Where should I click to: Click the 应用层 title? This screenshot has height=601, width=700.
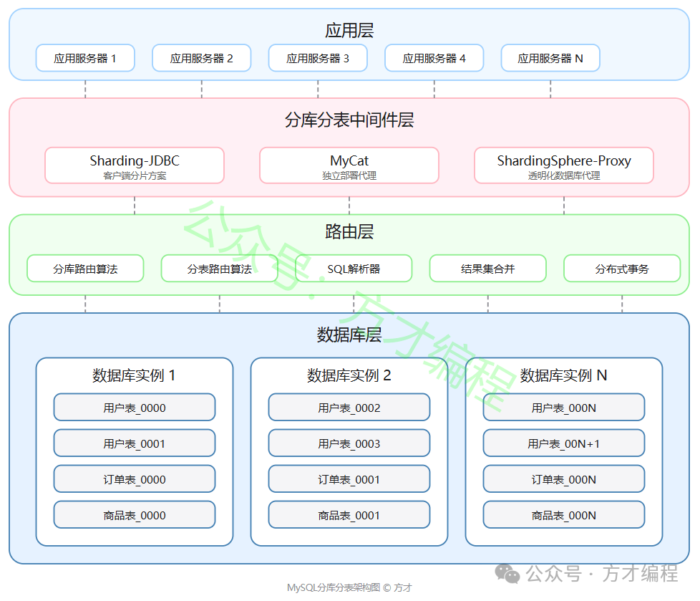349,30
